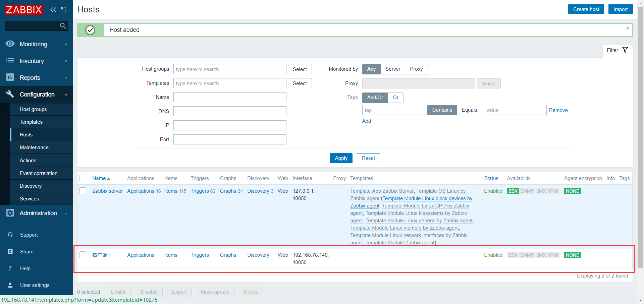Click the tag name input field
This screenshot has height=304, width=644.
tap(393, 110)
